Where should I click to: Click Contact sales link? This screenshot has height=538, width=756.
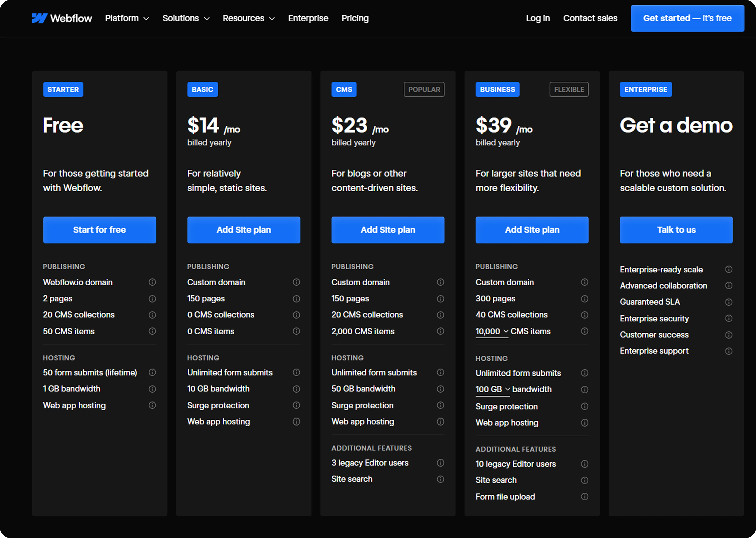coord(590,18)
